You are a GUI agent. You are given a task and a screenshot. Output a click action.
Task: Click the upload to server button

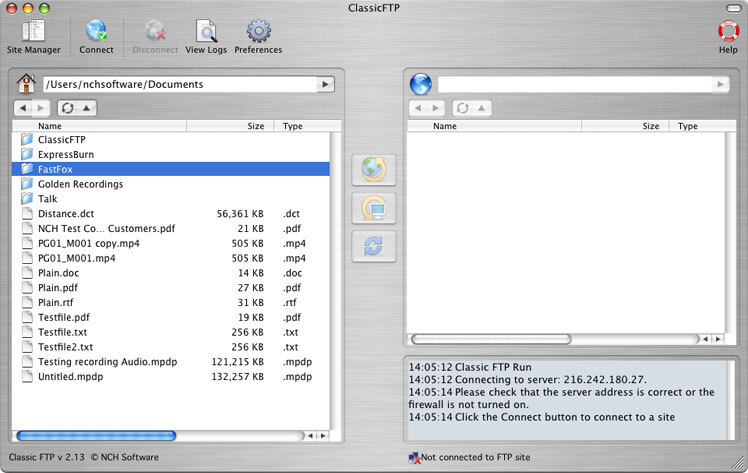373,170
